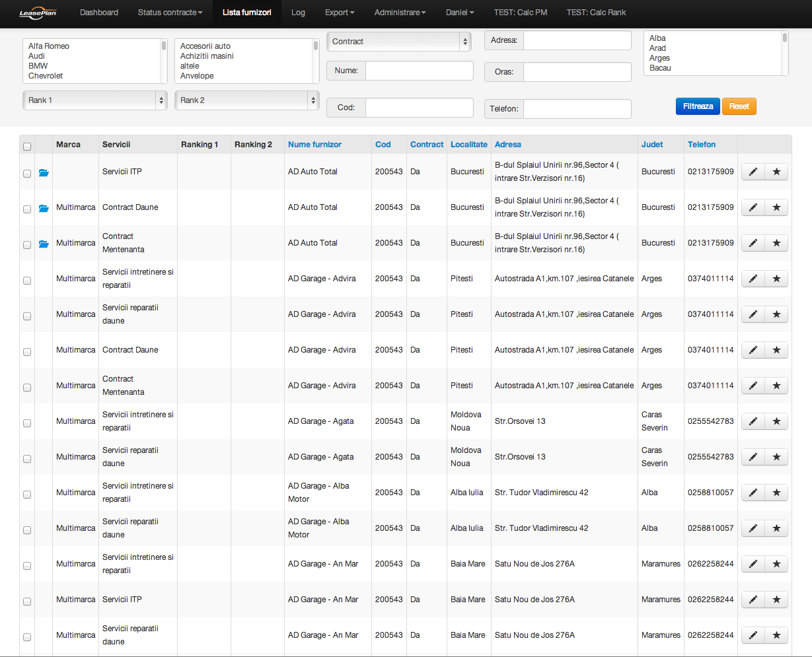Select checkbox for first AD Garage - Agata row
Viewport: 812px width, 657px height.
click(x=27, y=423)
